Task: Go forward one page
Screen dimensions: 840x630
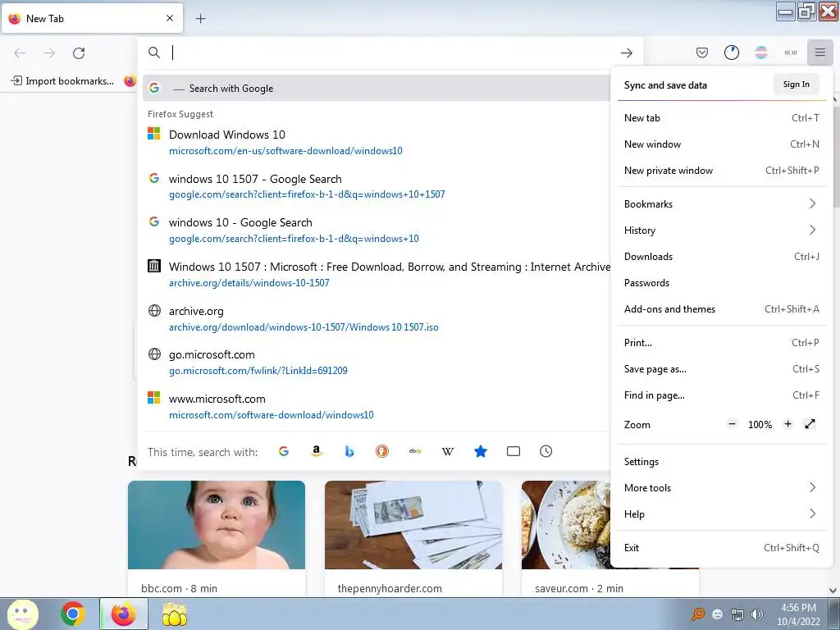Action: 49,52
